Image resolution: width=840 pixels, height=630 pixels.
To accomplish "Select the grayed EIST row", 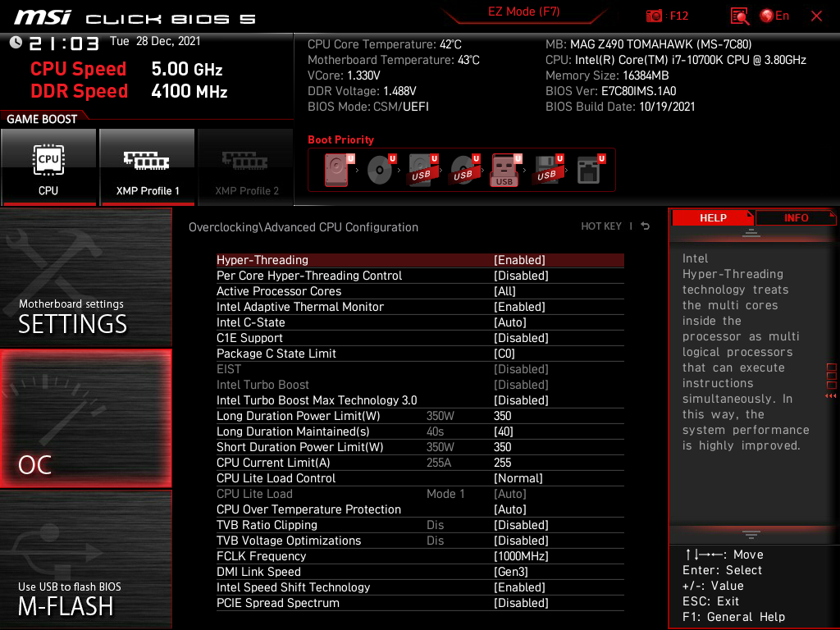I will (x=420, y=368).
